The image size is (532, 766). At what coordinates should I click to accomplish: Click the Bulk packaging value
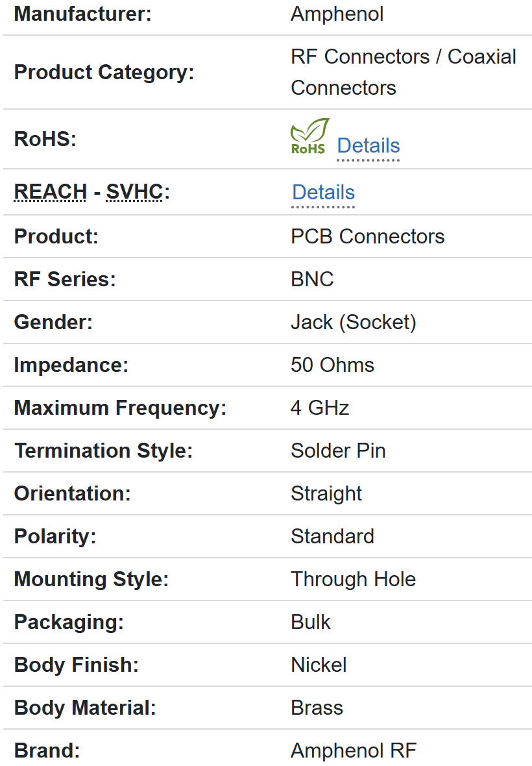(311, 622)
